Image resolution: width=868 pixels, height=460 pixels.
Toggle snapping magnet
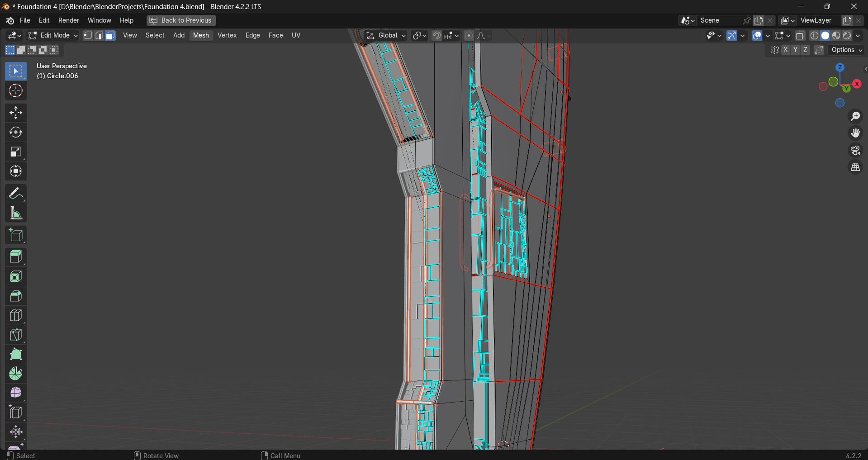coord(436,36)
